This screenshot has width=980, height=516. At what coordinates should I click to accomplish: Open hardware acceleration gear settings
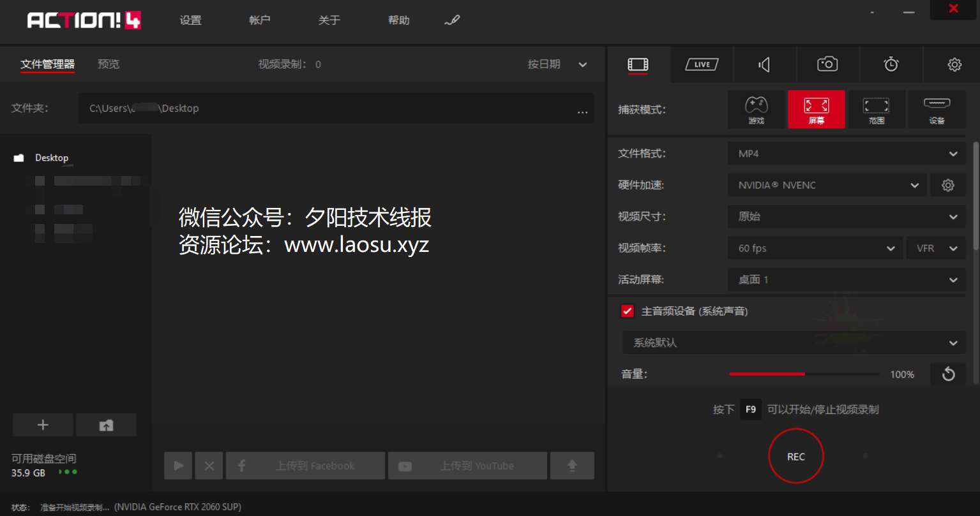click(x=948, y=185)
